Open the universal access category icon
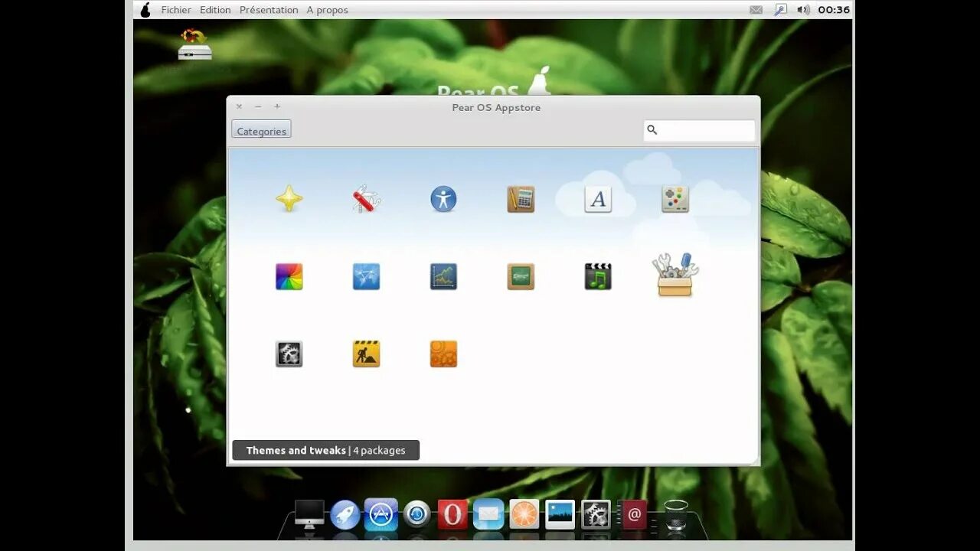Viewport: 980px width, 551px height. [x=443, y=199]
